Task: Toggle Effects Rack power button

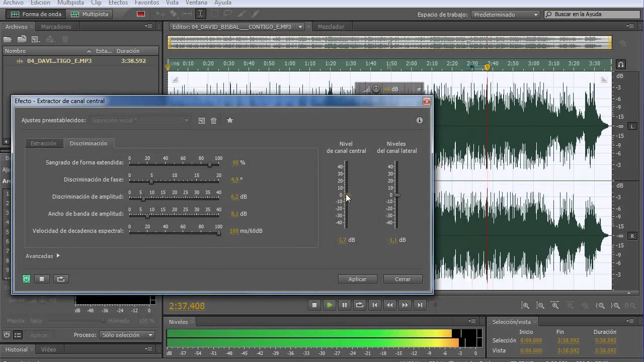Action: 7,335
